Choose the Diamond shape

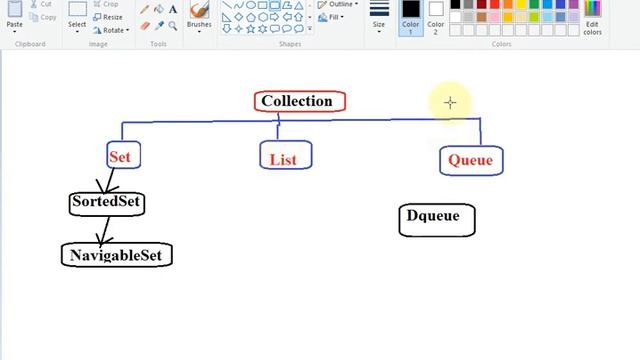(x=239, y=17)
